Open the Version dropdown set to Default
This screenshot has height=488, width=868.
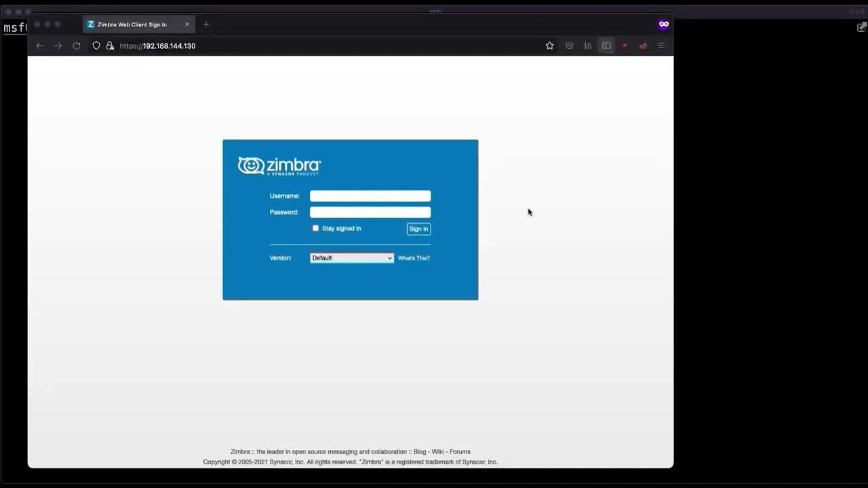352,258
